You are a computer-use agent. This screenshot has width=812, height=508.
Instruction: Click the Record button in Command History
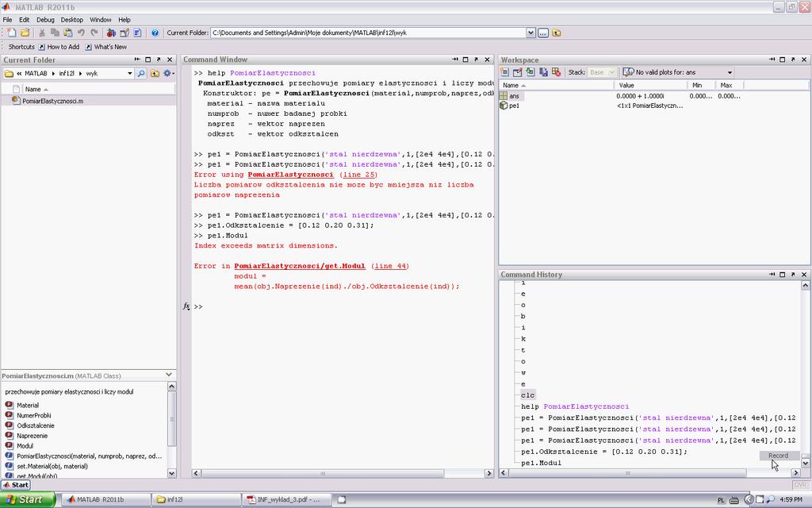(x=779, y=456)
